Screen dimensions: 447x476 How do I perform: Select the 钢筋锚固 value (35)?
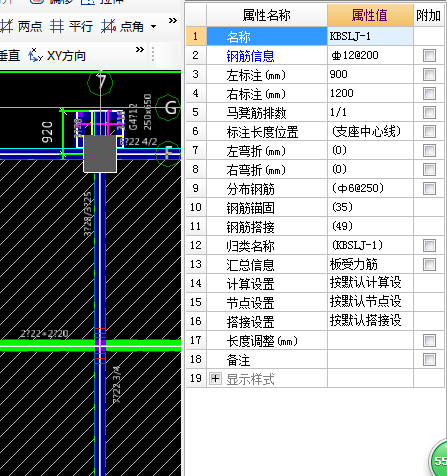[x=370, y=207]
